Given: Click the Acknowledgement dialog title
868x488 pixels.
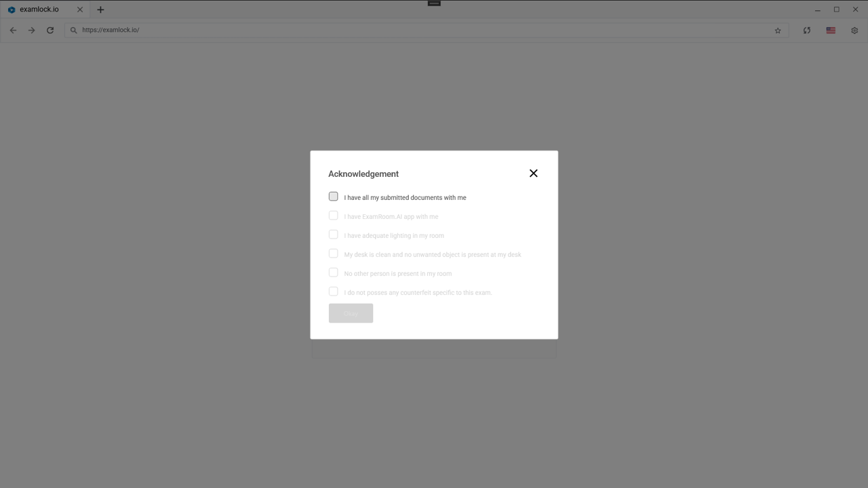Looking at the screenshot, I should click(x=363, y=174).
